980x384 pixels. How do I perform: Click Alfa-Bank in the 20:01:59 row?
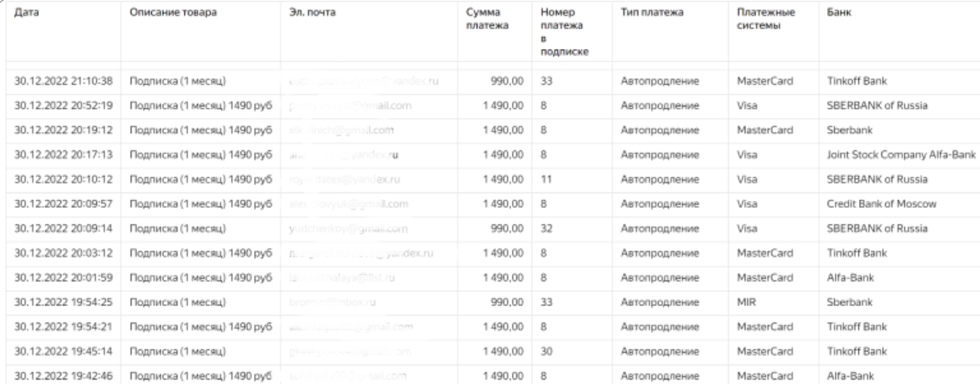(x=851, y=278)
